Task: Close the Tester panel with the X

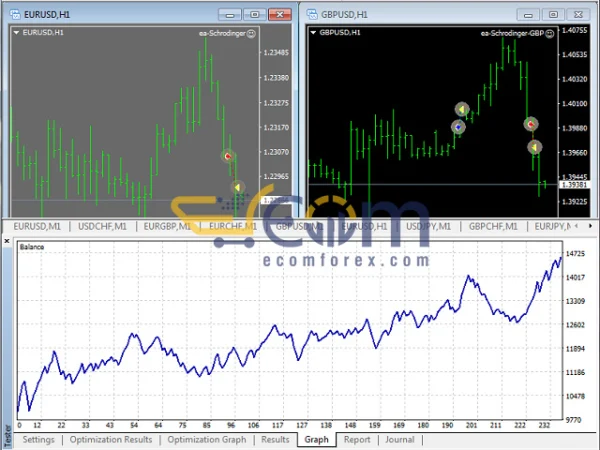Action: tap(7, 241)
